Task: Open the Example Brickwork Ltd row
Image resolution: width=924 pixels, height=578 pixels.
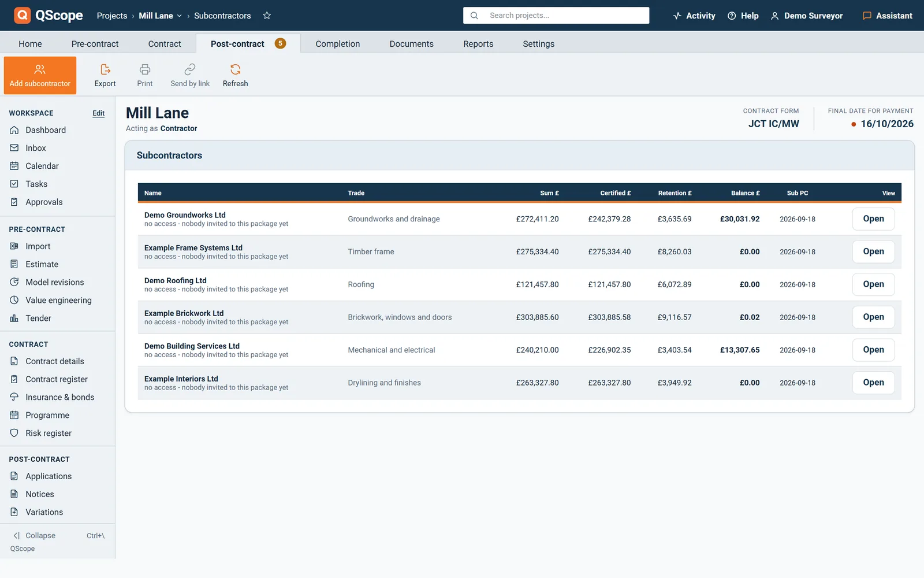Action: click(x=873, y=317)
